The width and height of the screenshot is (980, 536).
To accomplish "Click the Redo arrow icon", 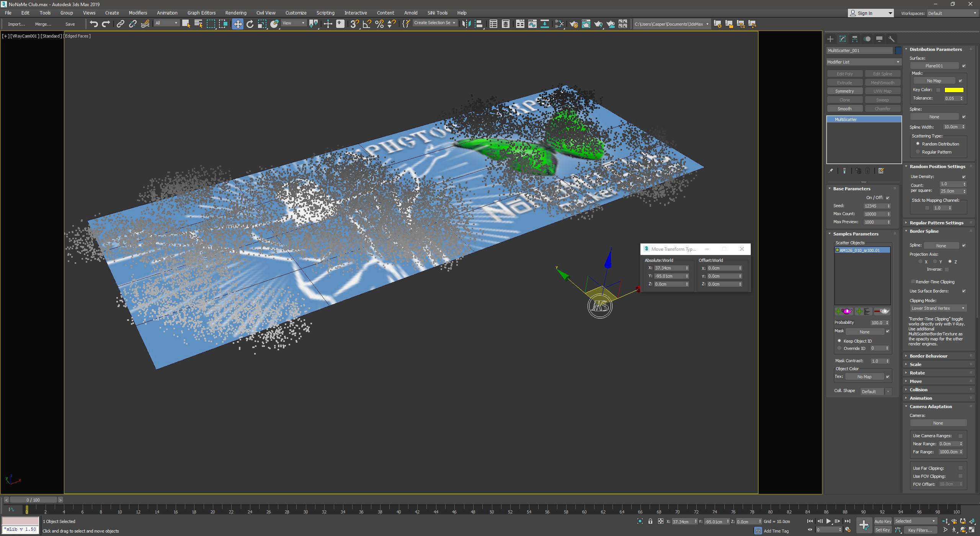I will point(106,24).
